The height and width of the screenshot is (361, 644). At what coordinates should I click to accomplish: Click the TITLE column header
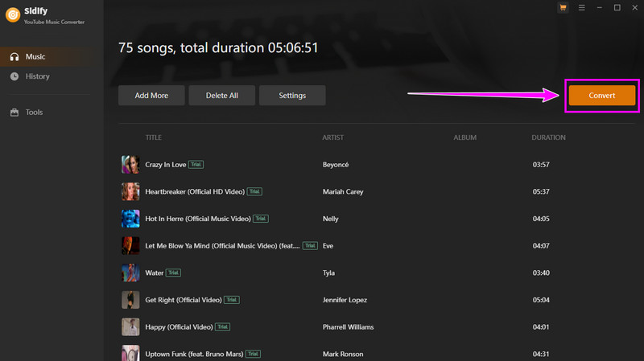154,137
